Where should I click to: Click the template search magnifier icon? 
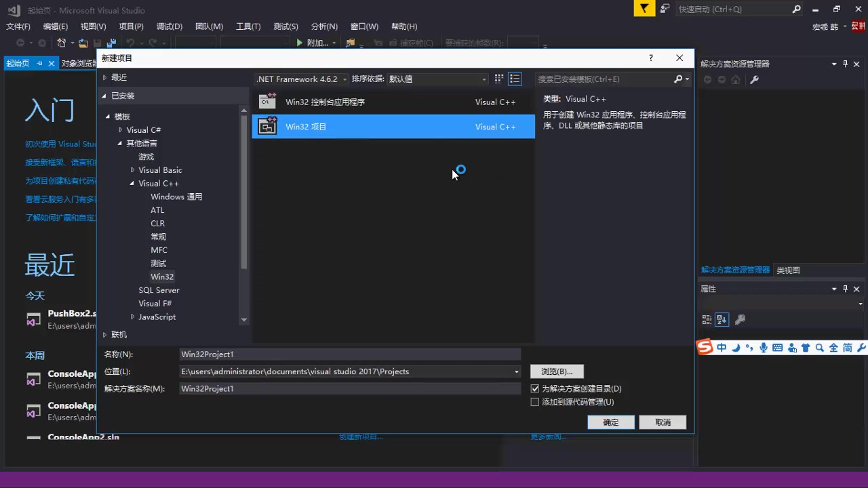click(678, 79)
